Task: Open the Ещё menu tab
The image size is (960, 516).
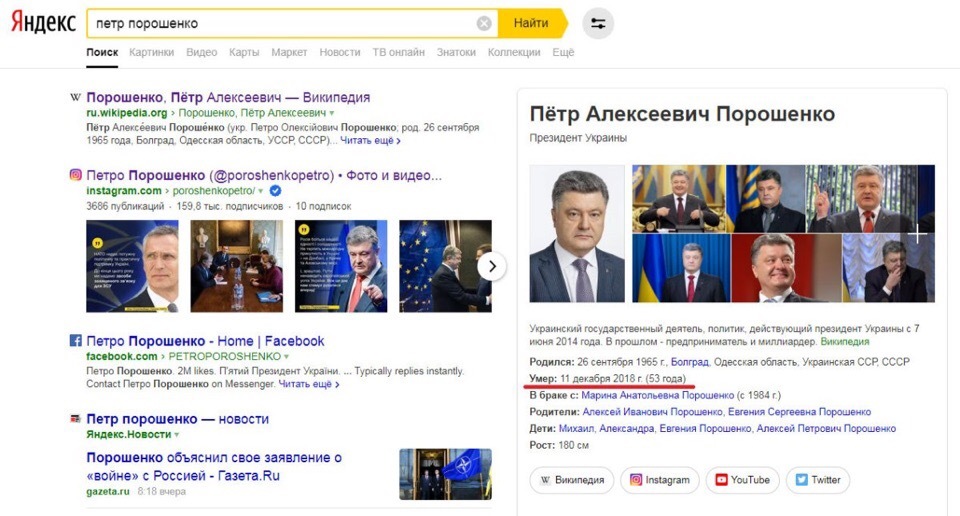Action: pyautogui.click(x=563, y=52)
